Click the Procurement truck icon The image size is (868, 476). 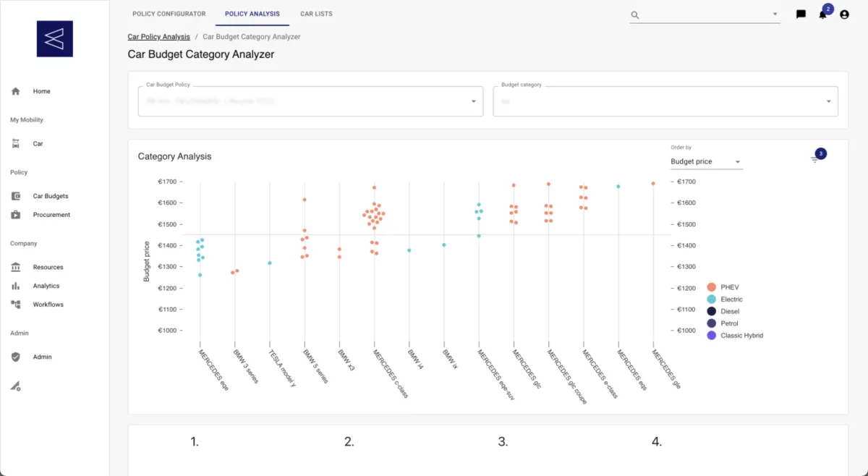(16, 215)
